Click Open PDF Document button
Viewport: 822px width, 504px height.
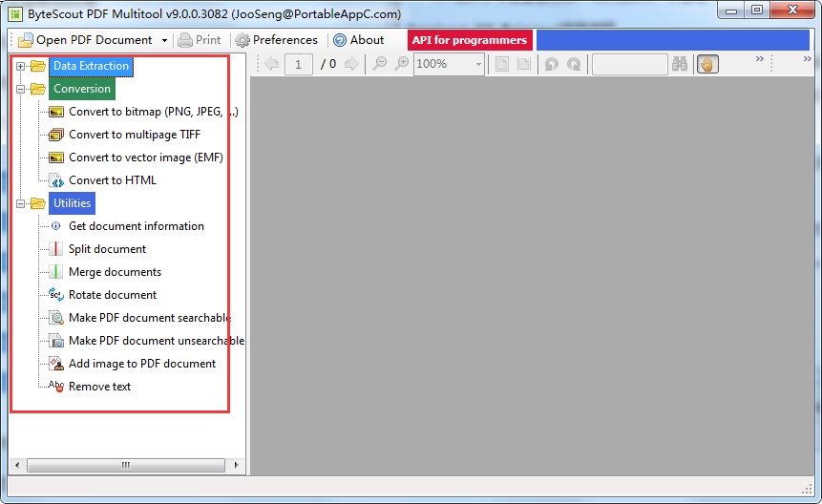pyautogui.click(x=85, y=40)
